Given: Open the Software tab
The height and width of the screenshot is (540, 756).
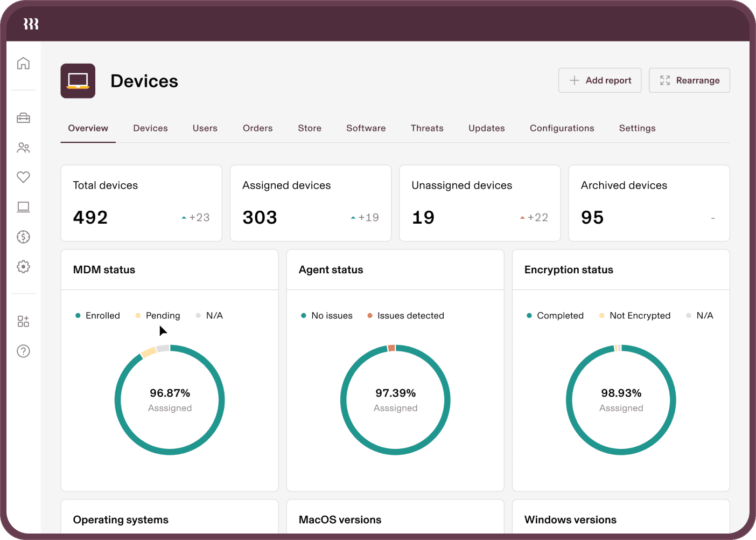Looking at the screenshot, I should point(366,128).
